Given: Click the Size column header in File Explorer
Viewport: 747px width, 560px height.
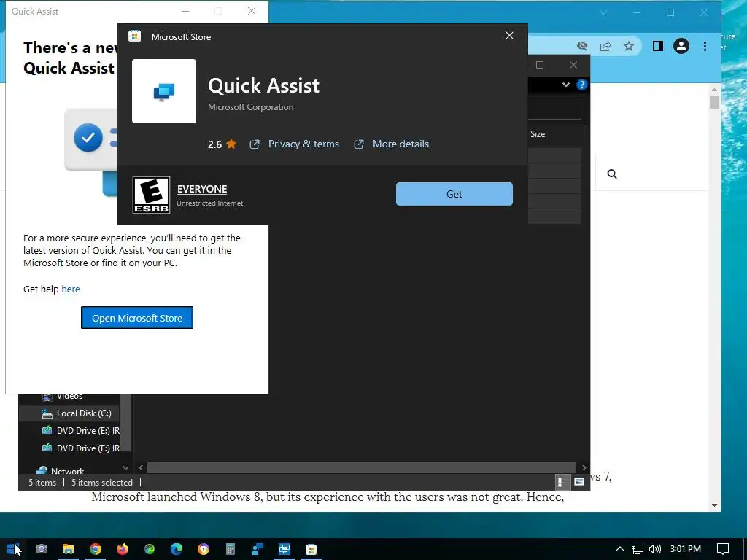Looking at the screenshot, I should 538,134.
